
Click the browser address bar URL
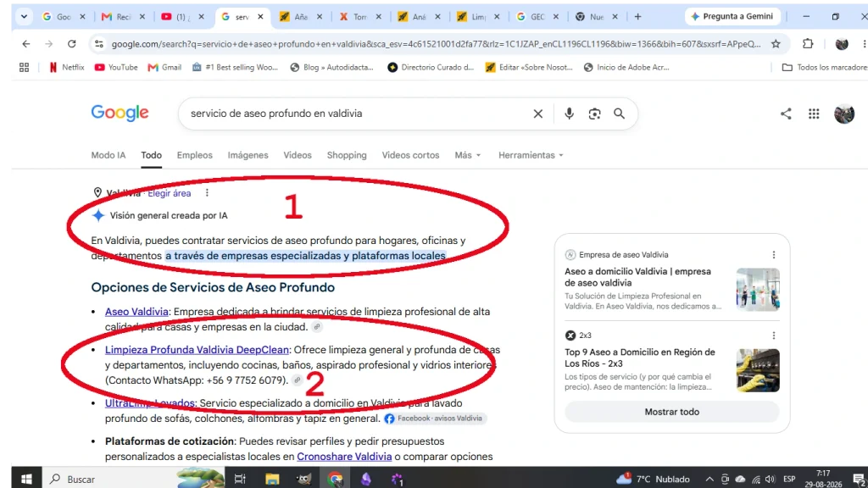click(x=436, y=44)
